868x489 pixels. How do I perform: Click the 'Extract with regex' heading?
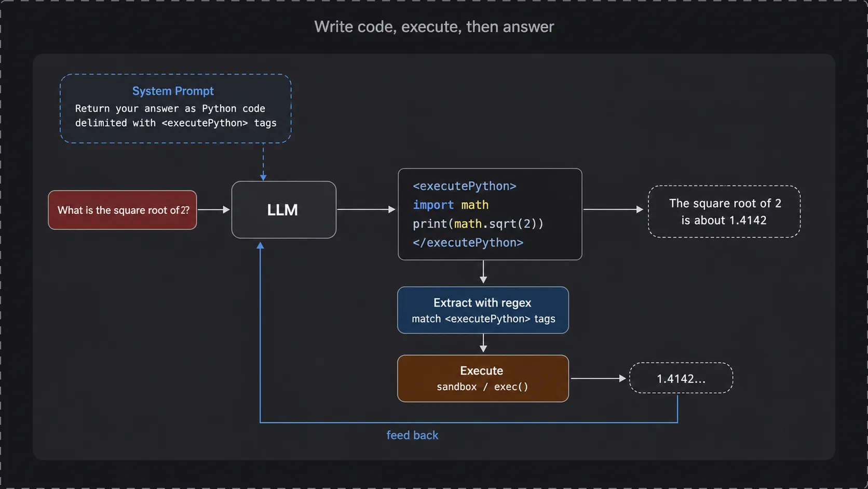(483, 302)
